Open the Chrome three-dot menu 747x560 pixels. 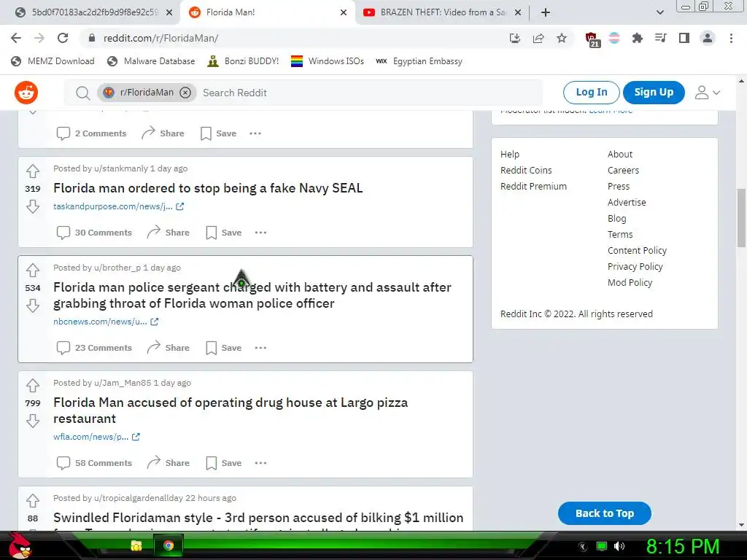(731, 38)
